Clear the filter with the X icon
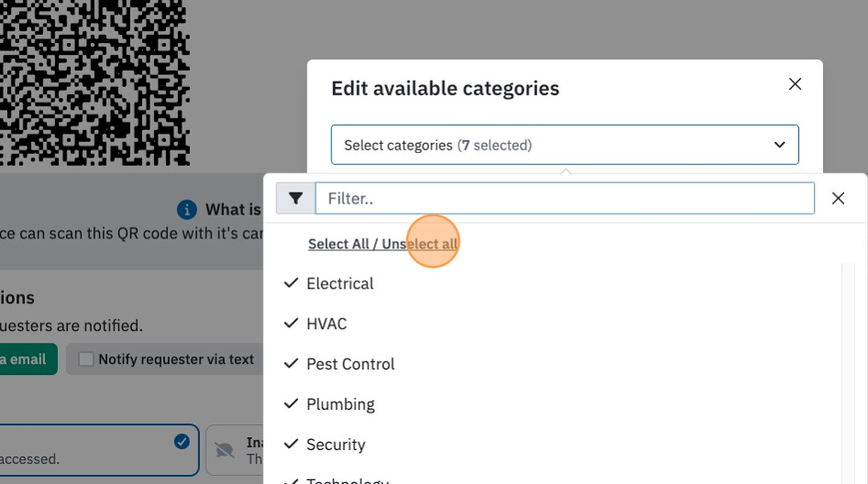868x484 pixels. click(x=838, y=198)
